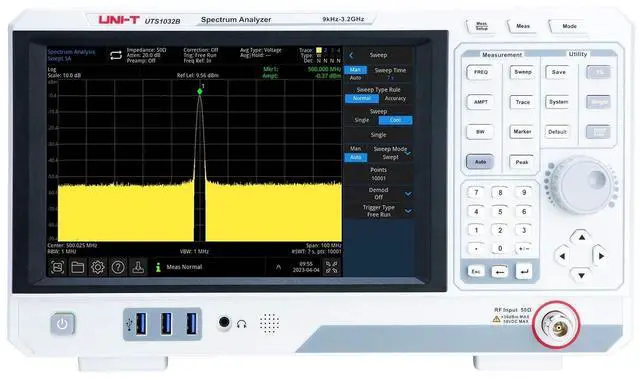Tap the Save utility key
Screen dimensions: 640x379
coord(558,72)
